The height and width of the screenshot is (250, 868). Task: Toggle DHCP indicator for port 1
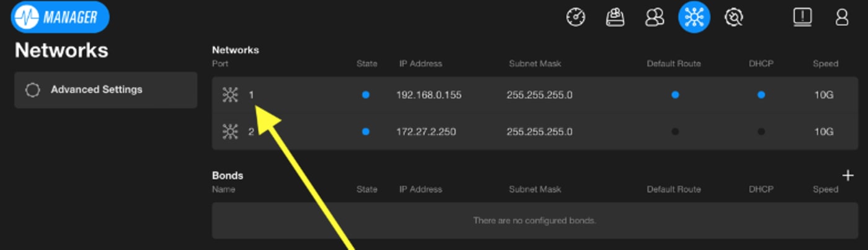click(x=761, y=95)
